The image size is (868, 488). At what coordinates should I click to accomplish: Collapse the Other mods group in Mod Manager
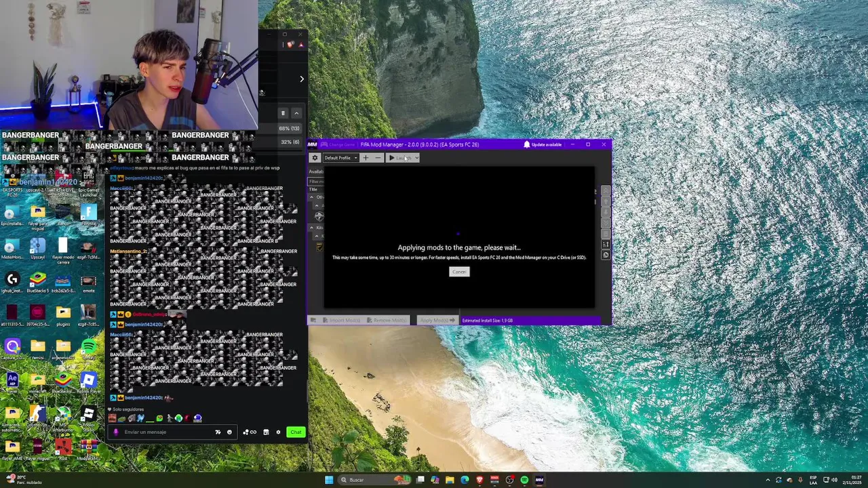pyautogui.click(x=311, y=197)
